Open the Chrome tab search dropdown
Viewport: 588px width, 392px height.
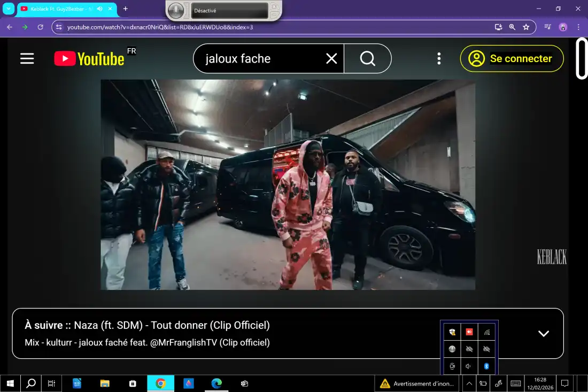(9, 9)
